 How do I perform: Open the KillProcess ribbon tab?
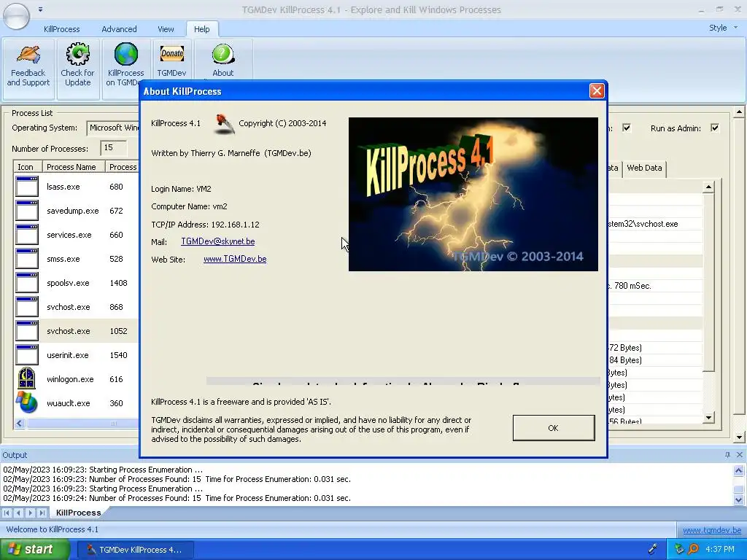tap(62, 29)
